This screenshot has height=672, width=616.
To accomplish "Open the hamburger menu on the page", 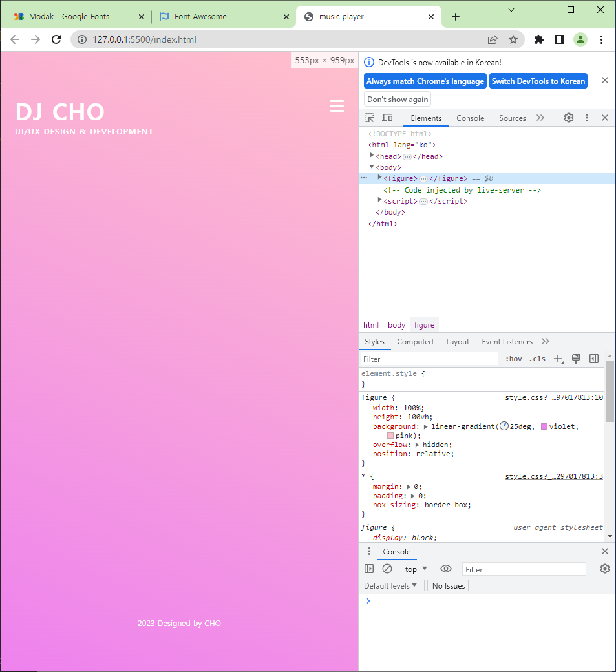I will (x=337, y=106).
